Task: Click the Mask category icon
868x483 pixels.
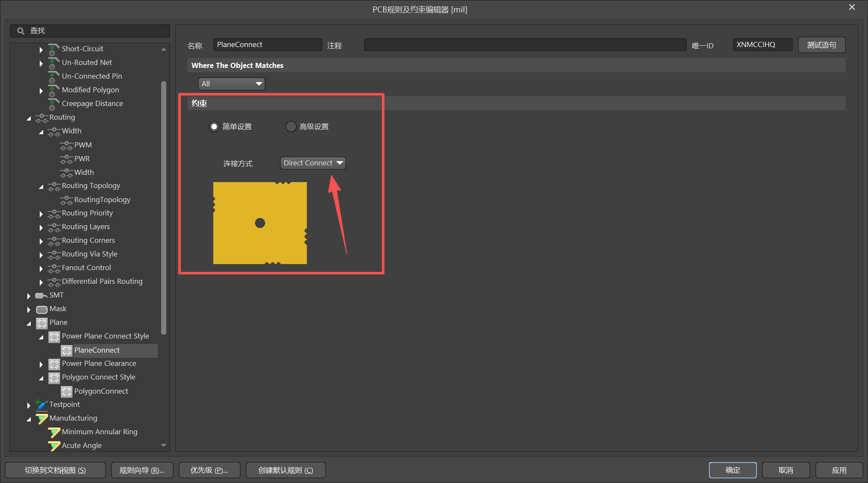Action: point(41,309)
